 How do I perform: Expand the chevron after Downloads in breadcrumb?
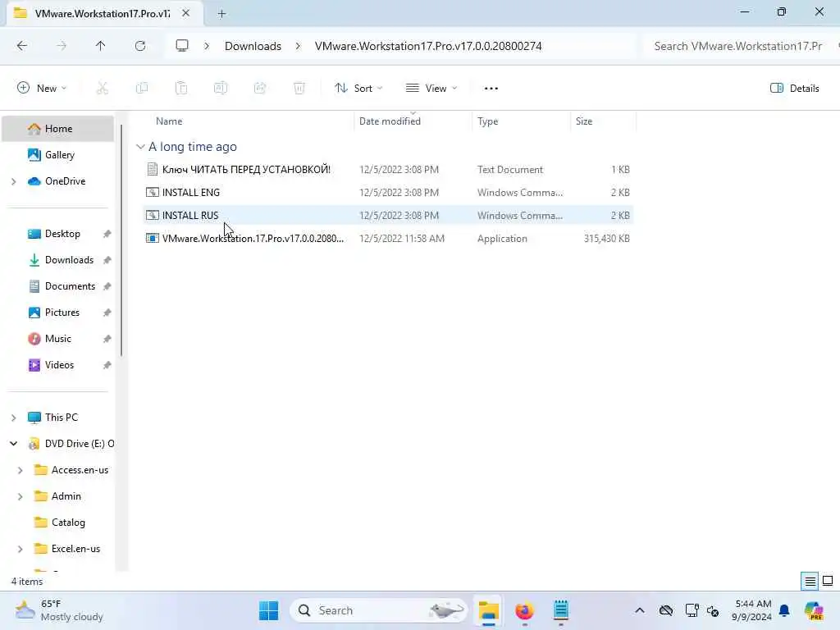pos(298,46)
